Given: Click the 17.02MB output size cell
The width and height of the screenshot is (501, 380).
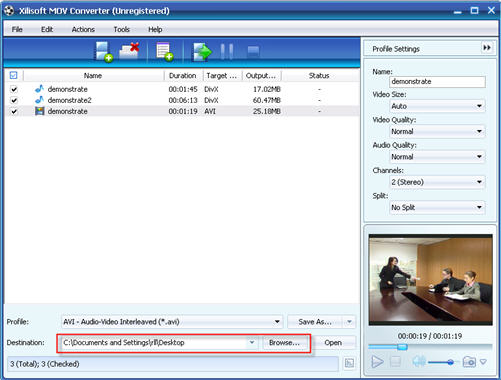Looking at the screenshot, I should (267, 89).
